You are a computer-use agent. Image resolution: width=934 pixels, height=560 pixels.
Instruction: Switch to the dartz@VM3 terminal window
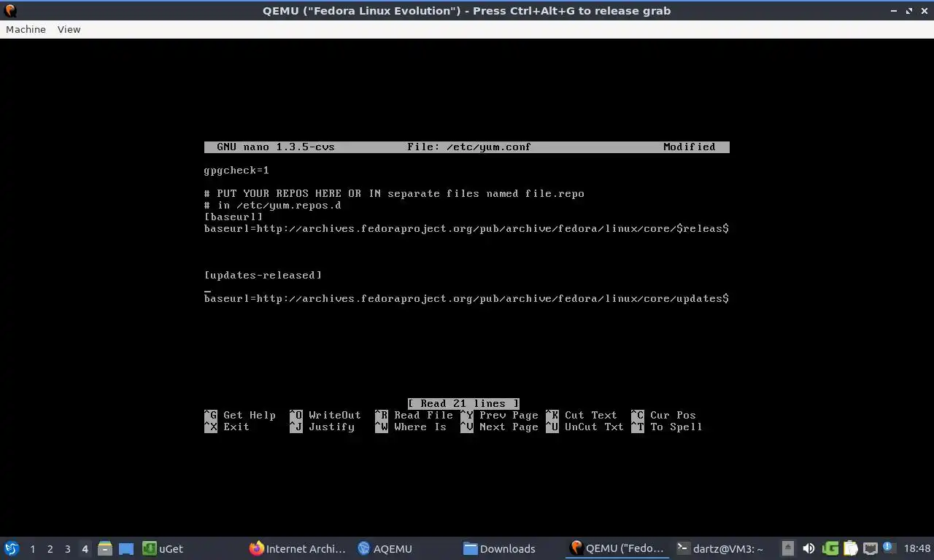(721, 548)
